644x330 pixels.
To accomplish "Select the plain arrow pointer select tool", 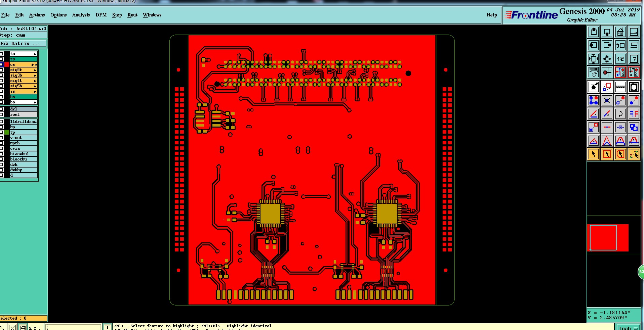I will pyautogui.click(x=593, y=154).
